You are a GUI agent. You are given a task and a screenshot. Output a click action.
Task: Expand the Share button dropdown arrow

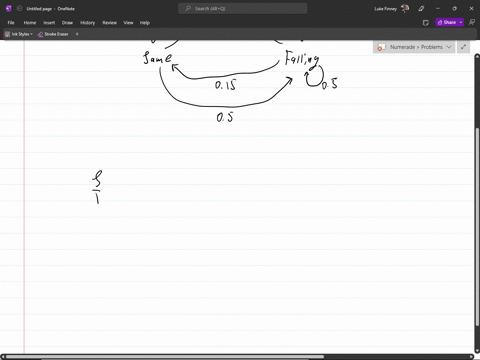coord(461,22)
